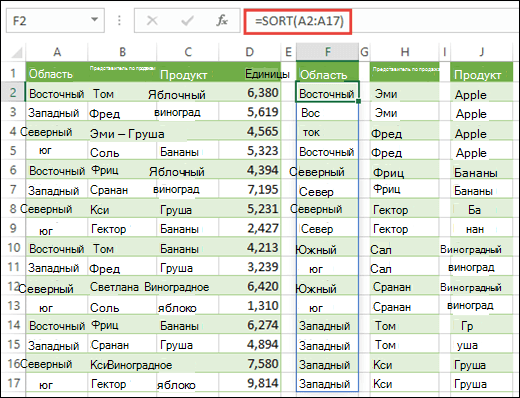This screenshot has height=398, width=520.
Task: Select row 1 header
Action: point(13,72)
